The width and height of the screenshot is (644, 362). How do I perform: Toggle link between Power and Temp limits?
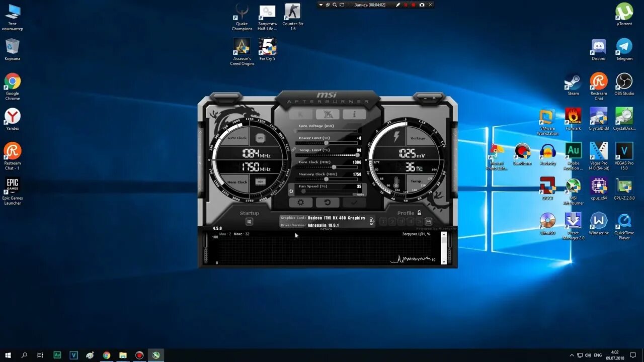click(294, 149)
